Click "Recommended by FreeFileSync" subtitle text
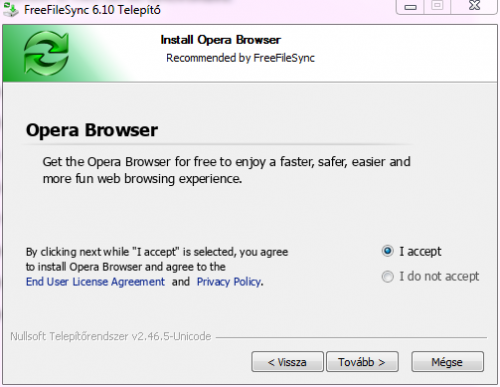Image resolution: width=500 pixels, height=387 pixels. click(240, 58)
